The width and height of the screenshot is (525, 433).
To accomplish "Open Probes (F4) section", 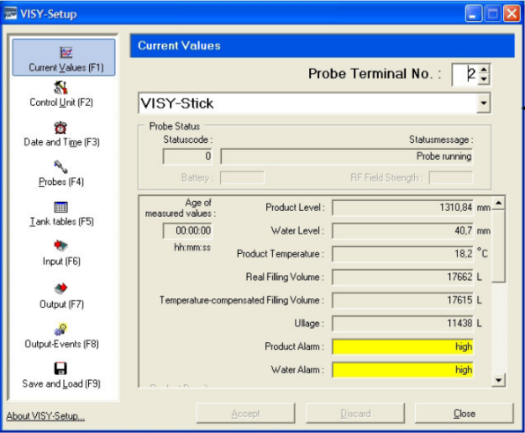I will (61, 182).
